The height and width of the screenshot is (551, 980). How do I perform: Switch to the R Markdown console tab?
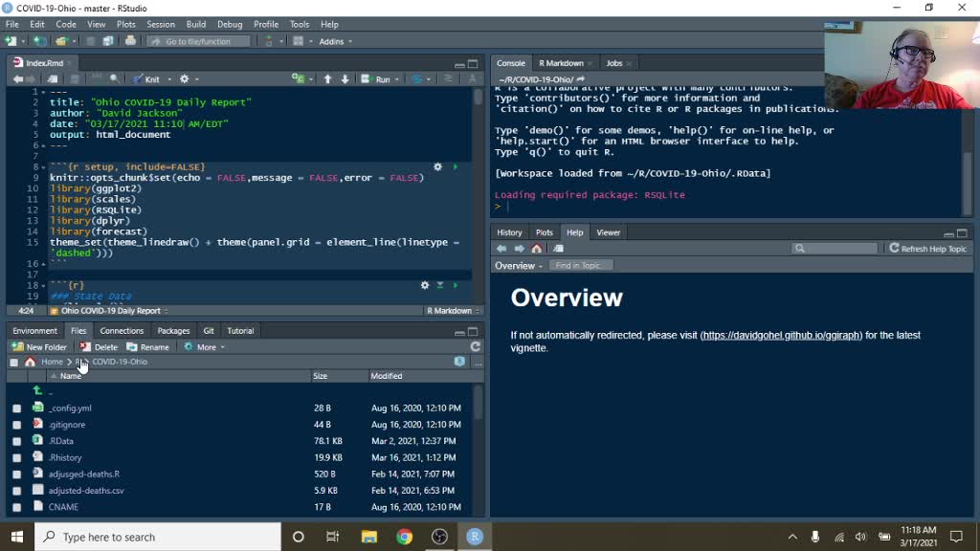point(561,63)
